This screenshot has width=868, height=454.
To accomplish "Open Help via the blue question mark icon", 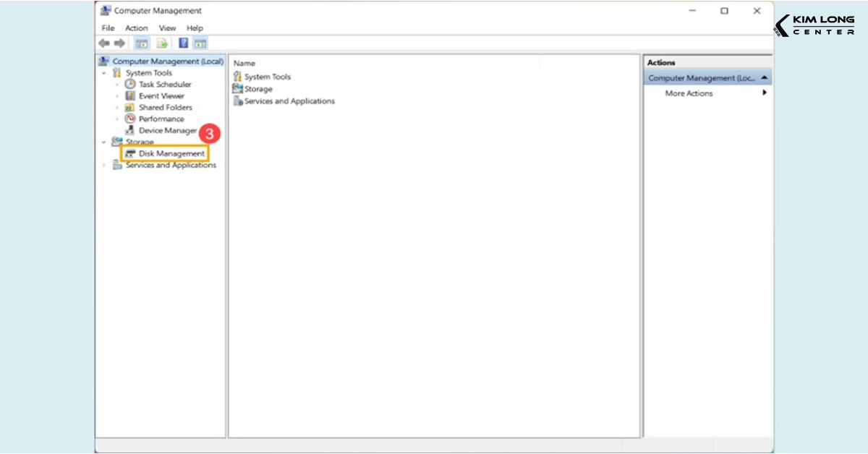I will (184, 43).
